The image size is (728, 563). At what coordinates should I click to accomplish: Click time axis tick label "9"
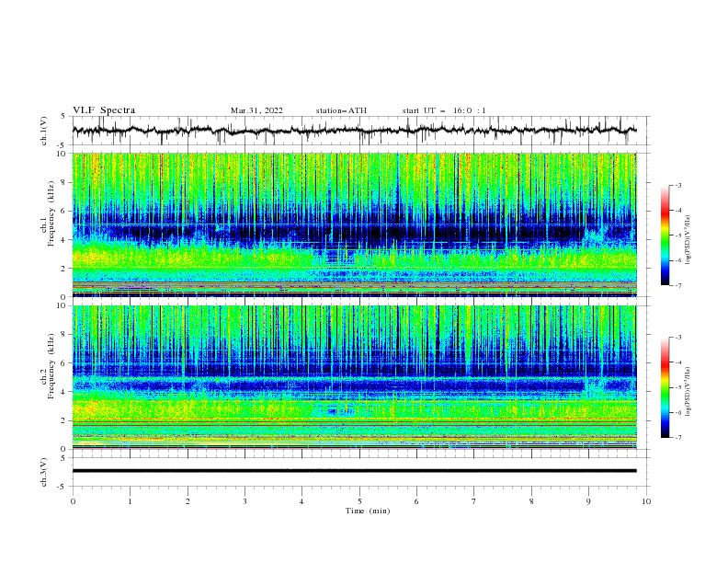588,501
